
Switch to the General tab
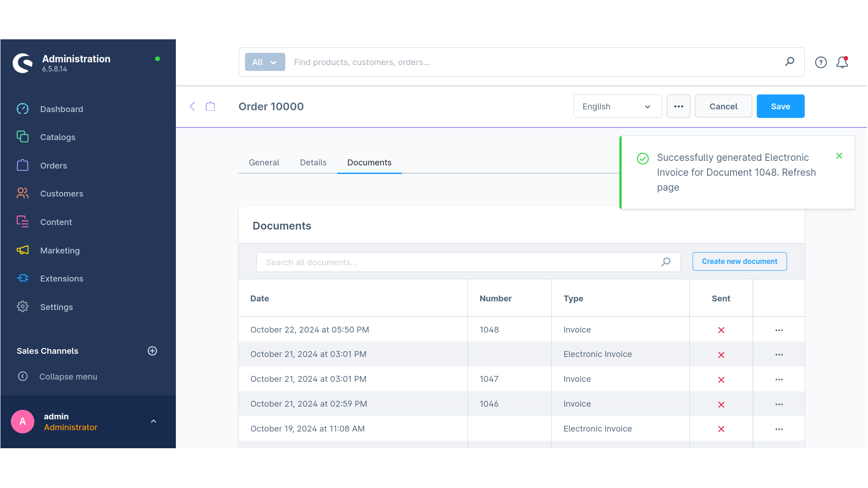264,162
